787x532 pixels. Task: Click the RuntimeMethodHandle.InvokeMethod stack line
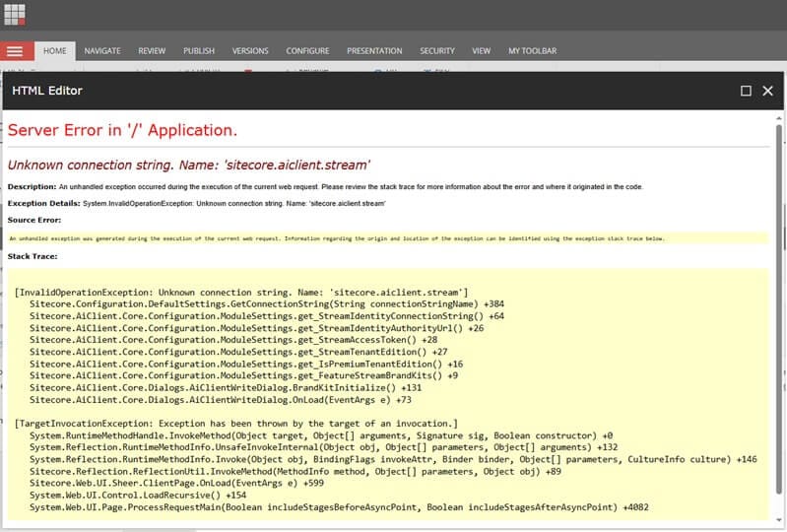321,435
